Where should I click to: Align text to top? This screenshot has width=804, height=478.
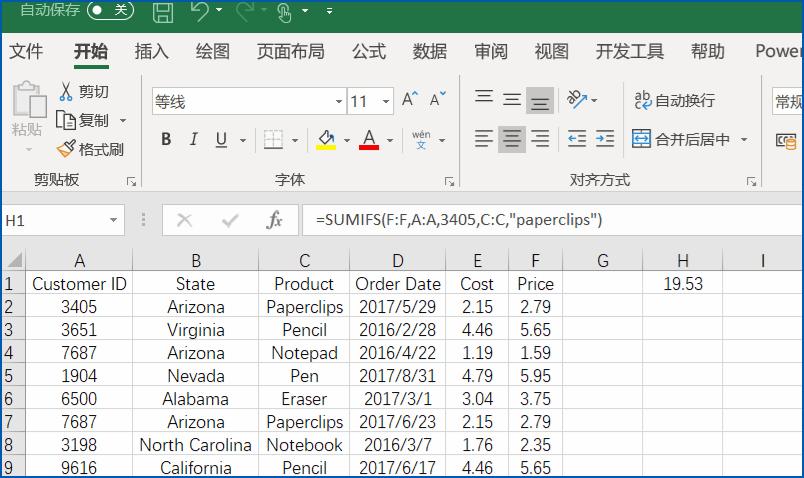(x=484, y=99)
